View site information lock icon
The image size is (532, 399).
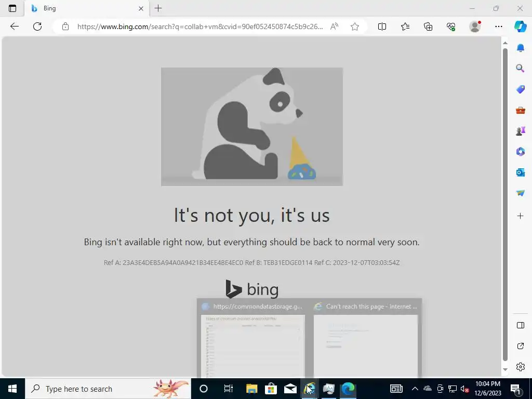tap(65, 26)
